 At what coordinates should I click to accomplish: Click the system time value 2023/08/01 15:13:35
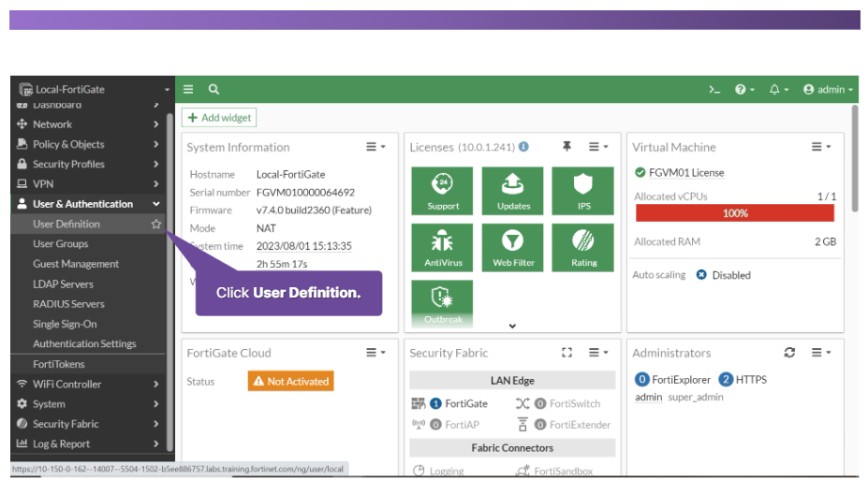click(304, 246)
